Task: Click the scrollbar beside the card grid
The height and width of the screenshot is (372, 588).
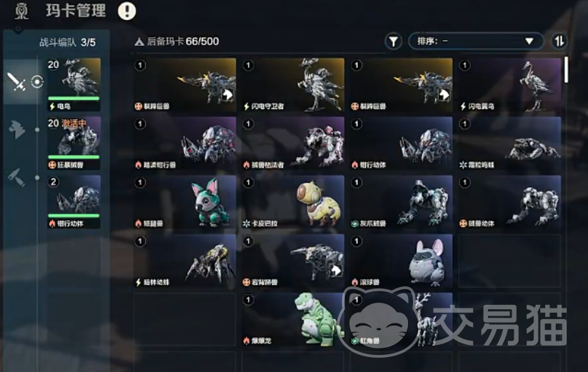Action: tap(567, 70)
